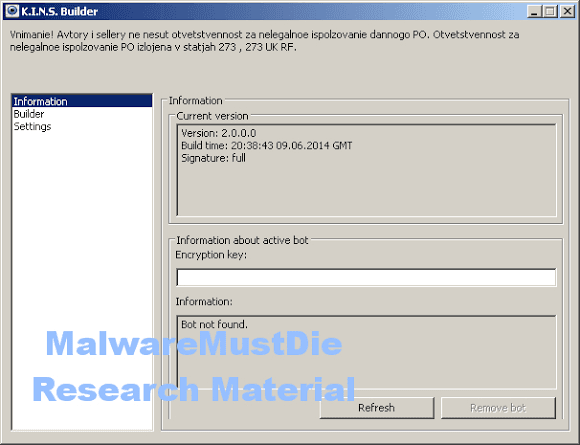The height and width of the screenshot is (445, 580).
Task: Click the 'Version: 2.0.0.0' text
Action: [x=219, y=133]
